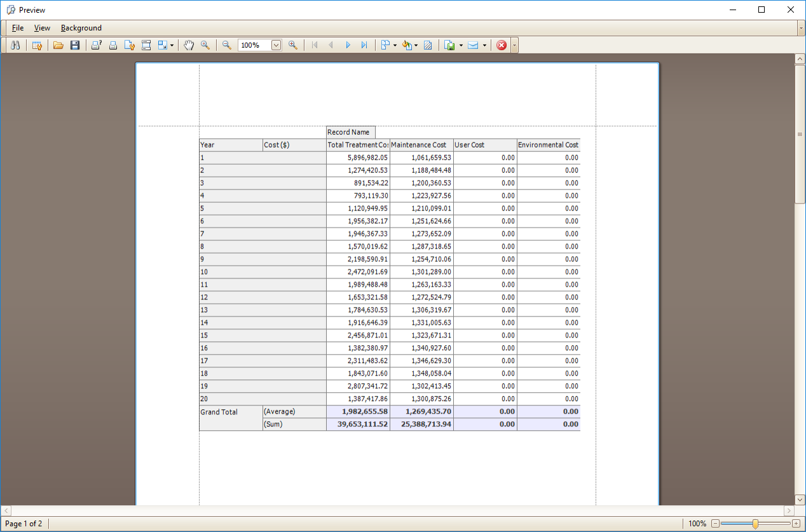Click the Quick Print printer icon
The width and height of the screenshot is (806, 532).
pos(113,45)
